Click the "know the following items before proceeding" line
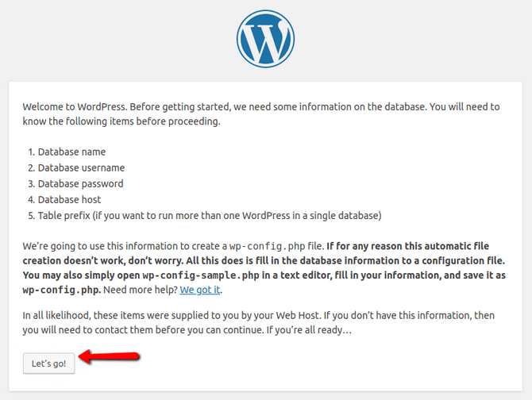The image size is (532, 400). point(121,122)
